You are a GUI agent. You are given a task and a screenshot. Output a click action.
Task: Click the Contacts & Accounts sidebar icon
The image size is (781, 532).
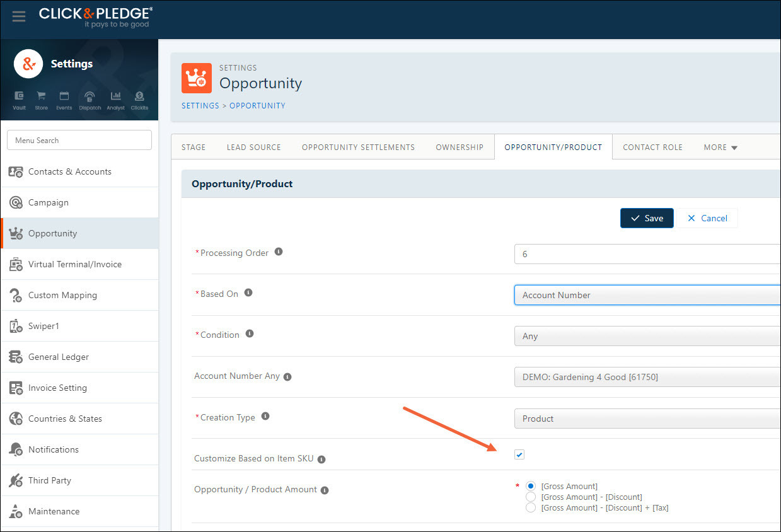click(16, 171)
